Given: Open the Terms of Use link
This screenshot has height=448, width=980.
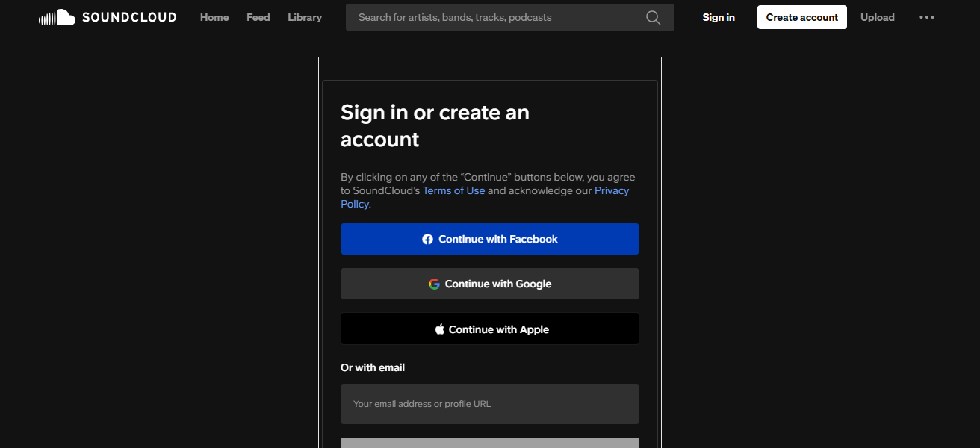Looking at the screenshot, I should pos(453,191).
